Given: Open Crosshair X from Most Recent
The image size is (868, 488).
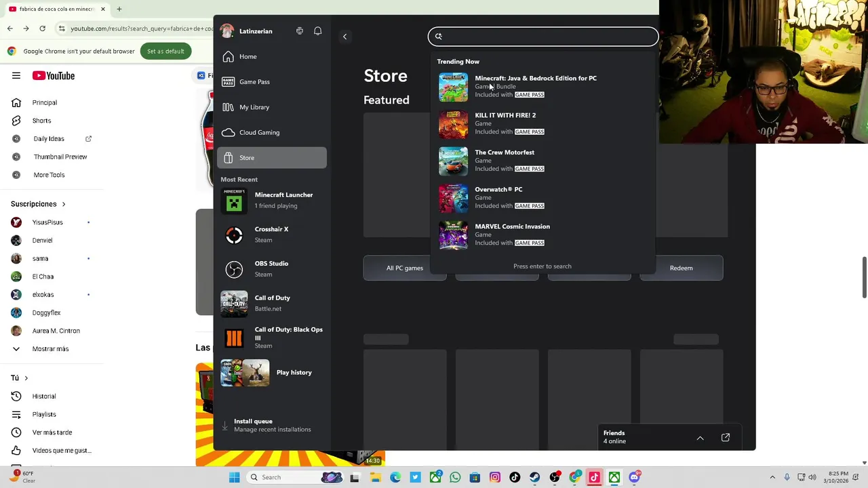Looking at the screenshot, I should point(271,235).
